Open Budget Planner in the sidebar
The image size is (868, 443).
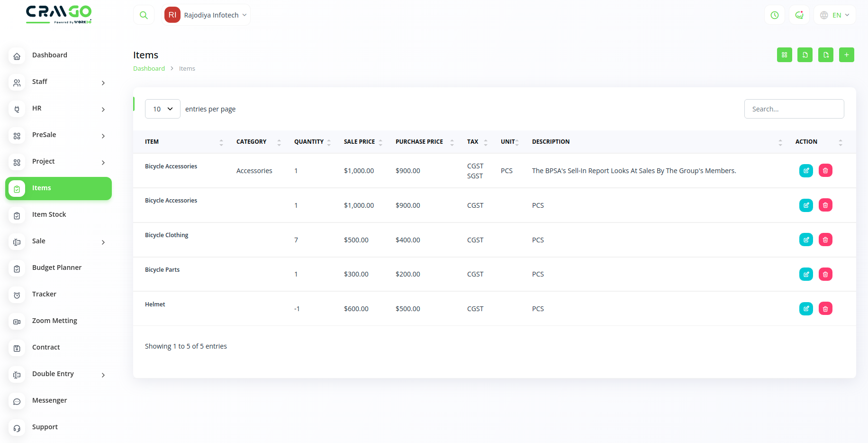(x=57, y=268)
